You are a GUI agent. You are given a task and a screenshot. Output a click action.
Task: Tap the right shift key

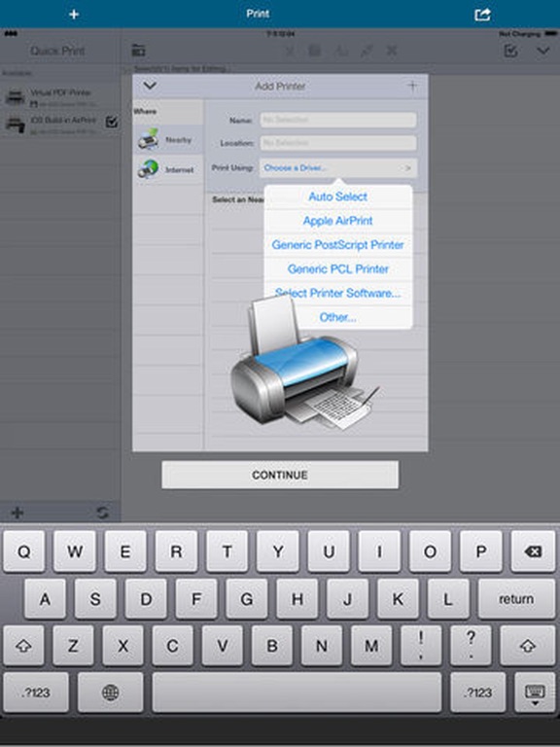click(x=528, y=646)
